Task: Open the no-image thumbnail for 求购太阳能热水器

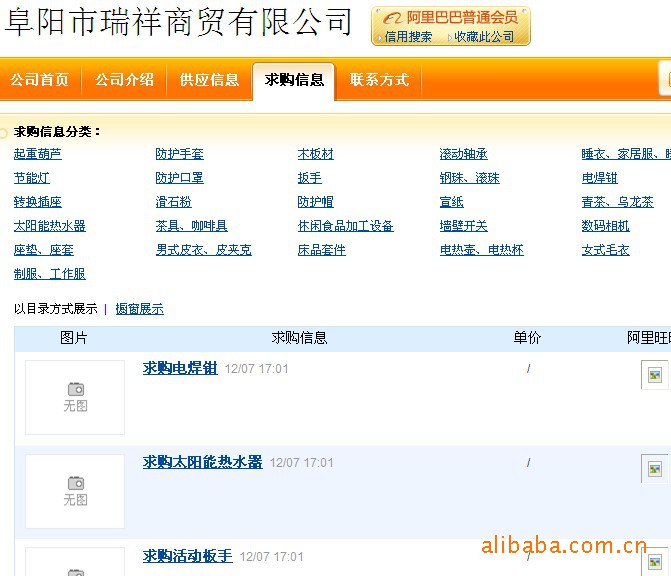Action: coord(75,491)
